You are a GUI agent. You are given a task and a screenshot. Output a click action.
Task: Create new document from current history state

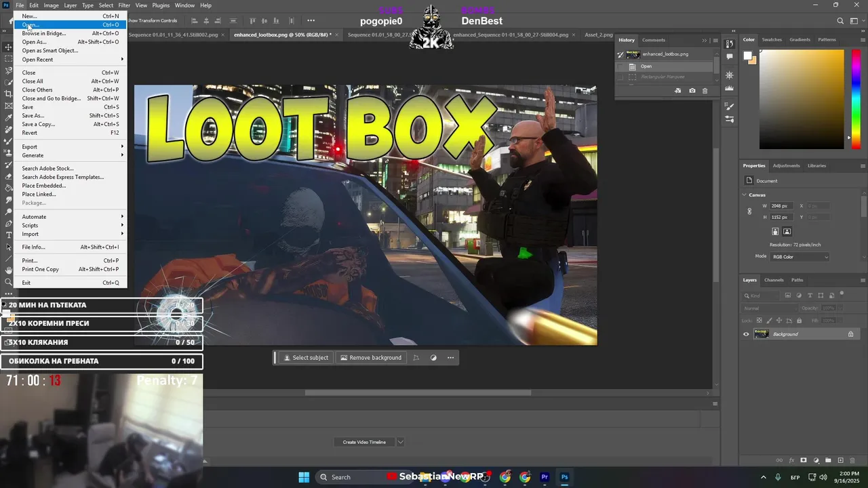tap(678, 91)
